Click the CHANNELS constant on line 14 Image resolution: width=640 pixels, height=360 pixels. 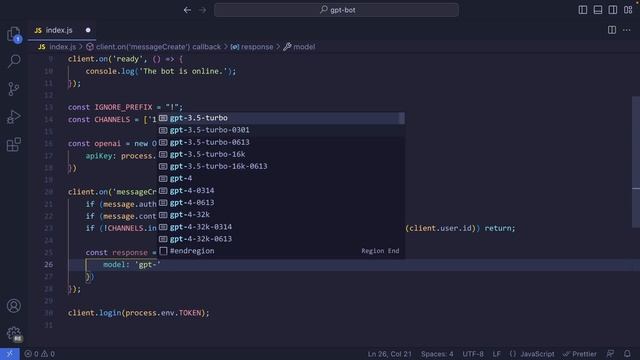click(112, 120)
